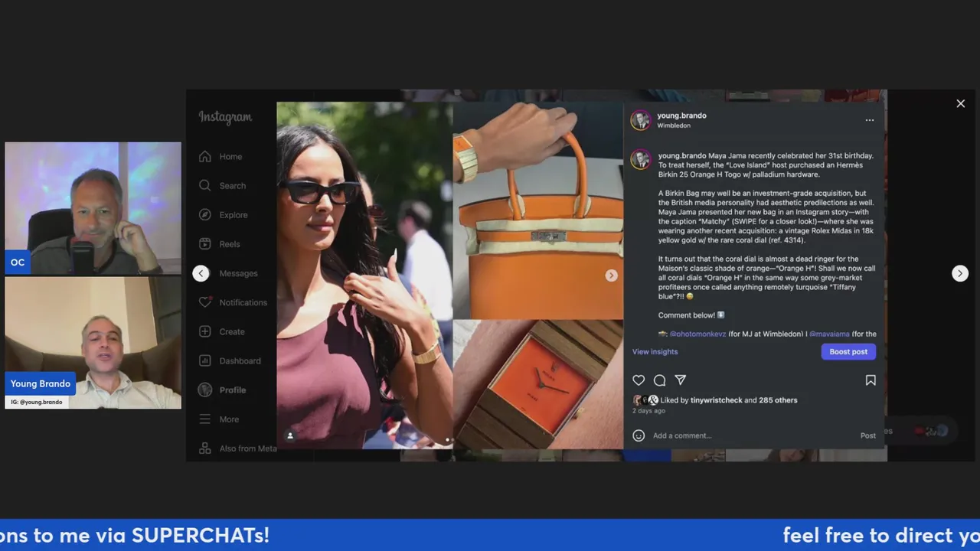Click the orange Birkin bag image
Screen dimensions: 980x551
pos(538,210)
